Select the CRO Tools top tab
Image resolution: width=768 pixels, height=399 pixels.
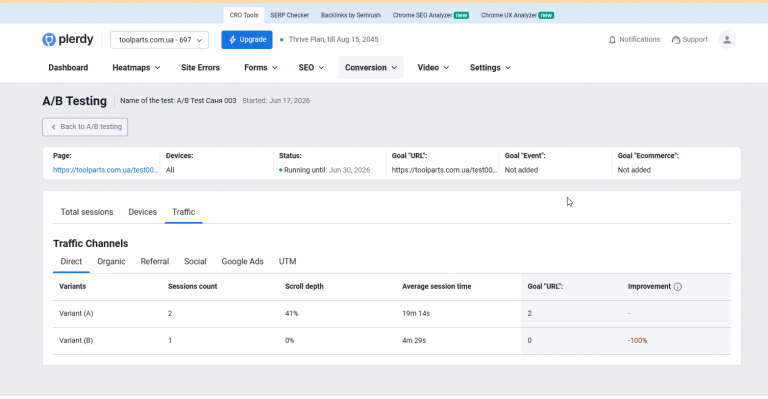[243, 15]
